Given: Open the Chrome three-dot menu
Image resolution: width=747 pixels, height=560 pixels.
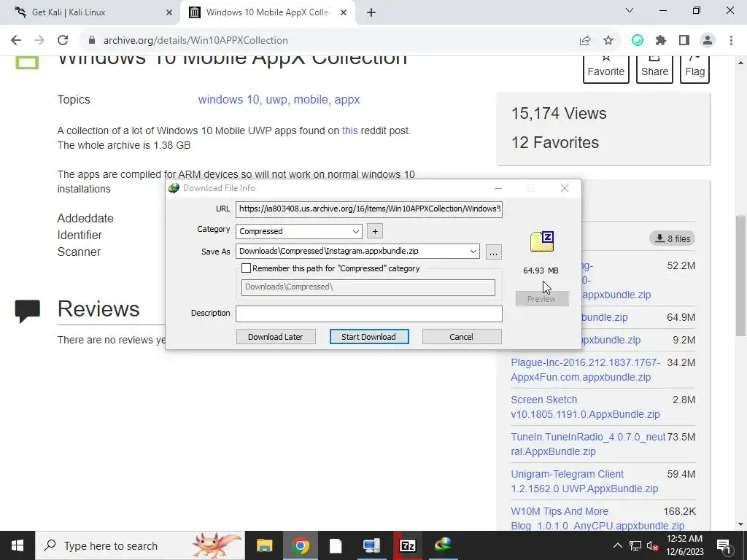Looking at the screenshot, I should [731, 41].
